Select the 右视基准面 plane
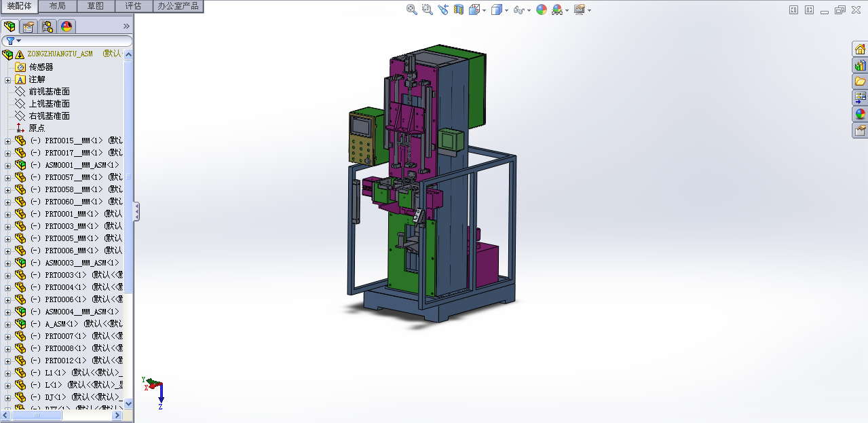Image resolution: width=868 pixels, height=423 pixels. 50,116
